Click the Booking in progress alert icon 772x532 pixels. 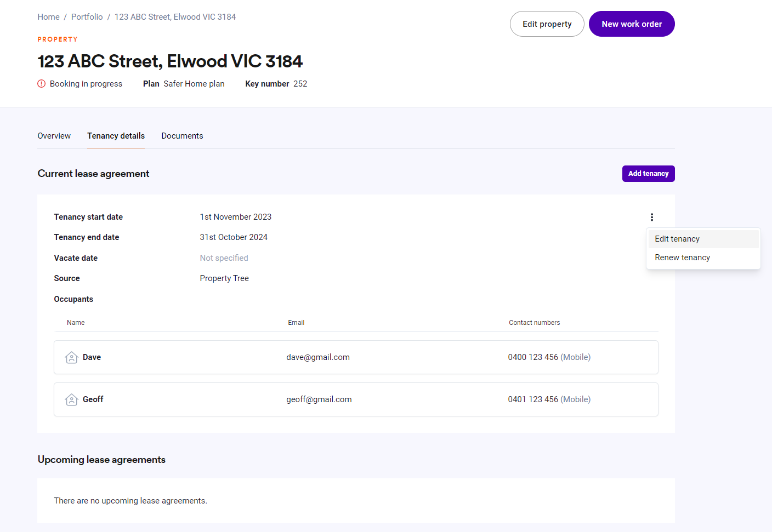[x=42, y=84]
